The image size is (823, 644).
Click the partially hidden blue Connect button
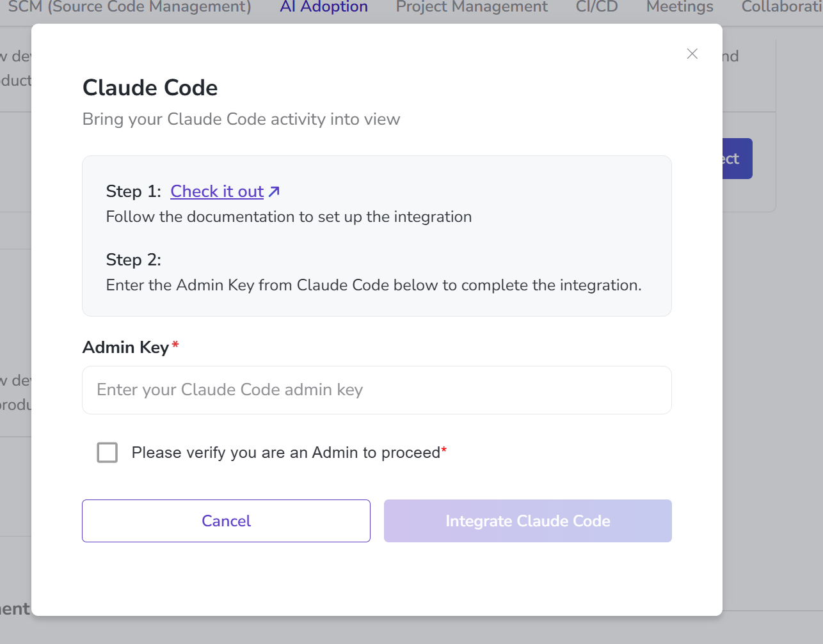[x=737, y=159]
